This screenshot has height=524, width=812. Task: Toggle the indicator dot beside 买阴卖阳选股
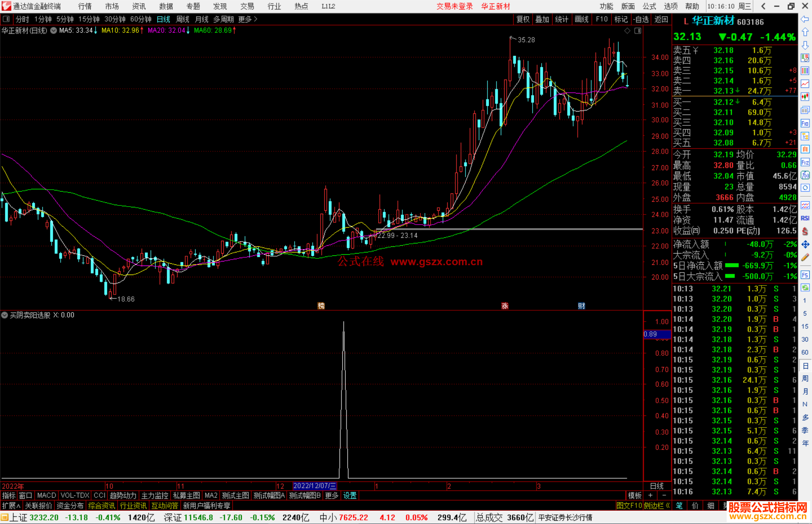tap(5, 315)
